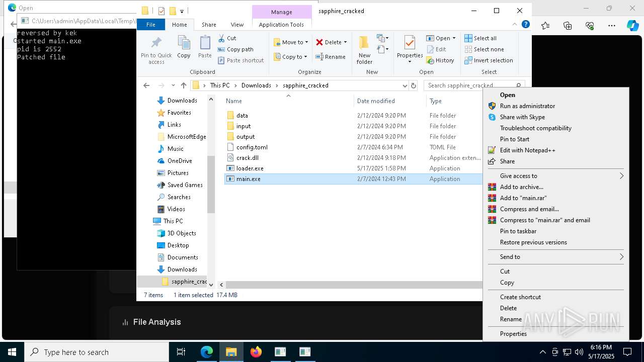Screen dimensions: 644x362
Task: Select the crack.dll file
Action: (248, 158)
